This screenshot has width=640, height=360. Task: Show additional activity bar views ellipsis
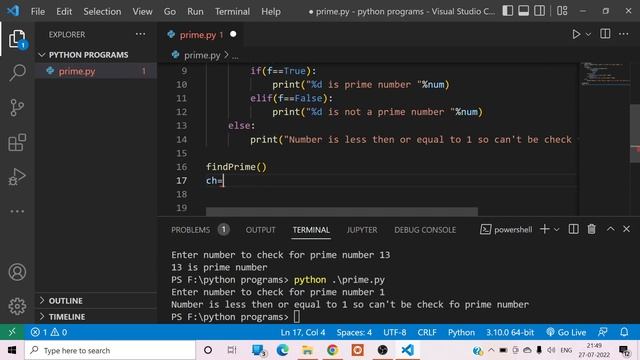click(17, 211)
